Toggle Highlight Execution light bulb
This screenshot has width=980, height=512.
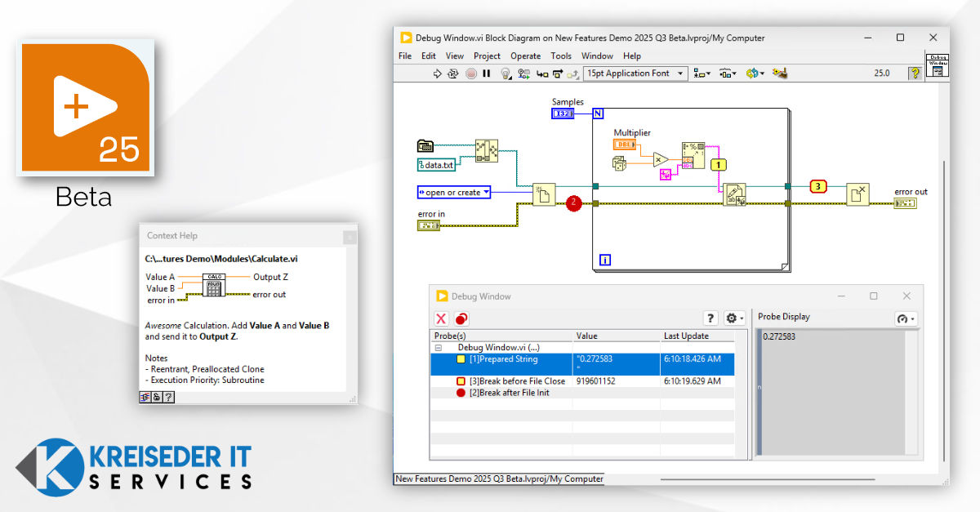coord(506,73)
